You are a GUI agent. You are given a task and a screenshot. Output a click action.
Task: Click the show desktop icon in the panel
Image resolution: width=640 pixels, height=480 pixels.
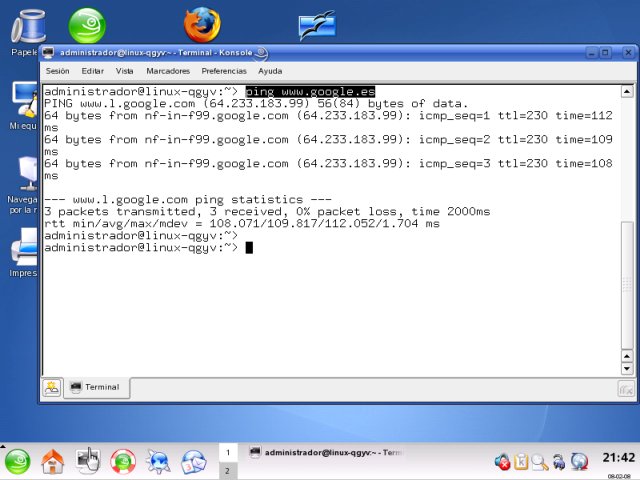88,461
